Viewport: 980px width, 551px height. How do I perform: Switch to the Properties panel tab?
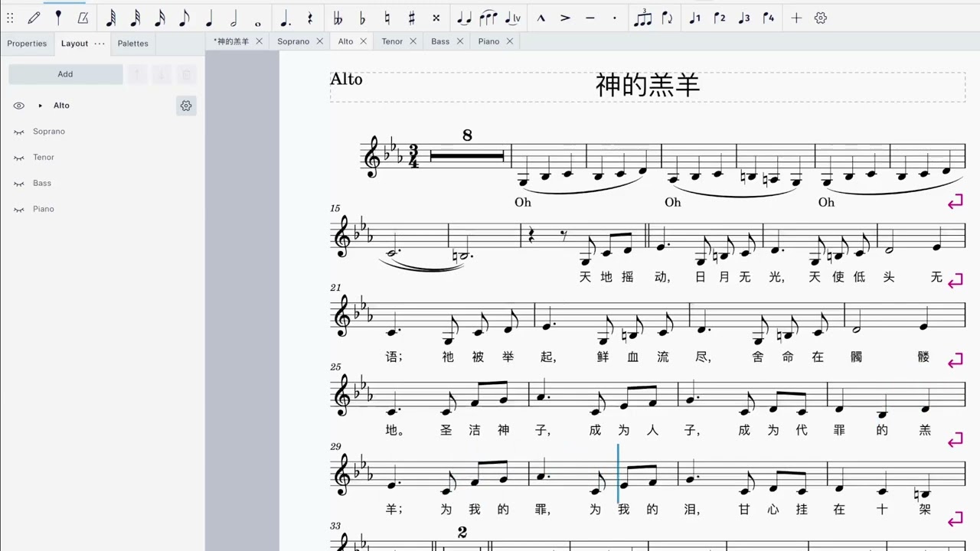pos(27,44)
